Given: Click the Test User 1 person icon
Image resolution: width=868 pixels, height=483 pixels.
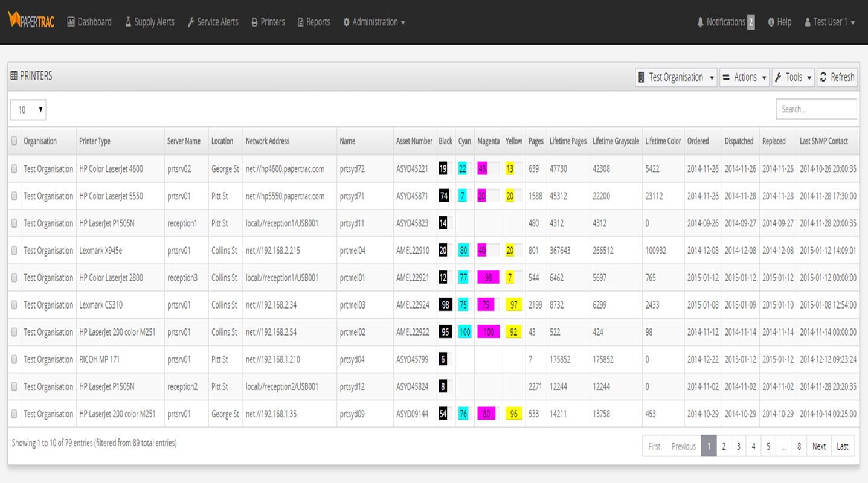Looking at the screenshot, I should (808, 22).
